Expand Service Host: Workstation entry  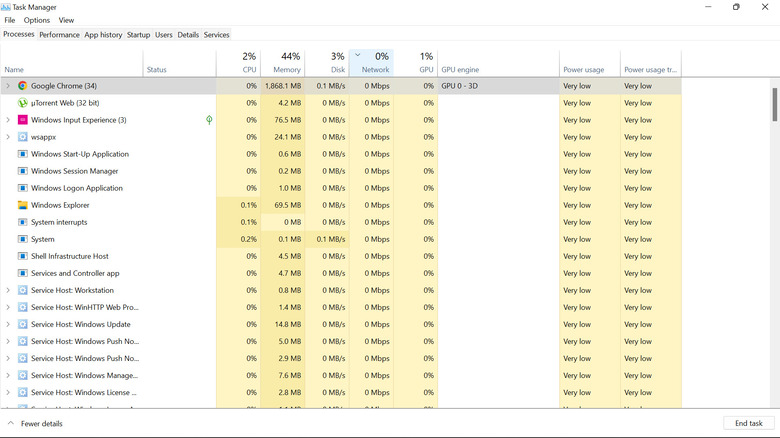8,290
